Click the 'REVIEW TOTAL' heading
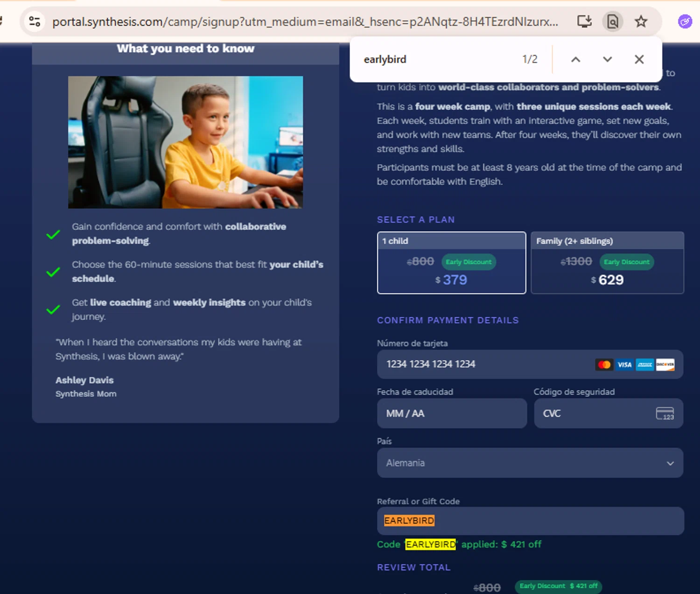This screenshot has height=594, width=700. 414,567
